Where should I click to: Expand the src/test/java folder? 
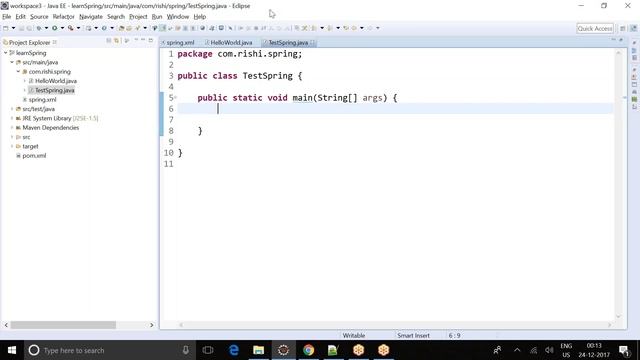coord(12,109)
